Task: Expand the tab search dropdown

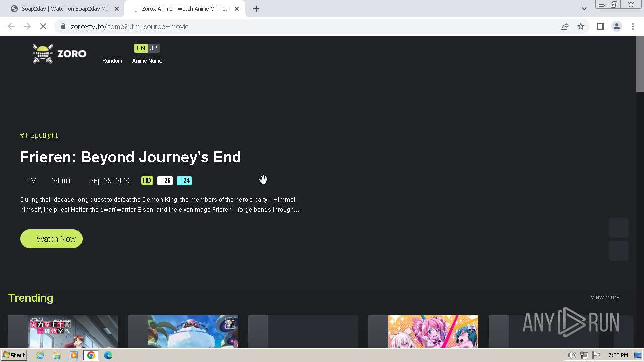Action: point(584,9)
